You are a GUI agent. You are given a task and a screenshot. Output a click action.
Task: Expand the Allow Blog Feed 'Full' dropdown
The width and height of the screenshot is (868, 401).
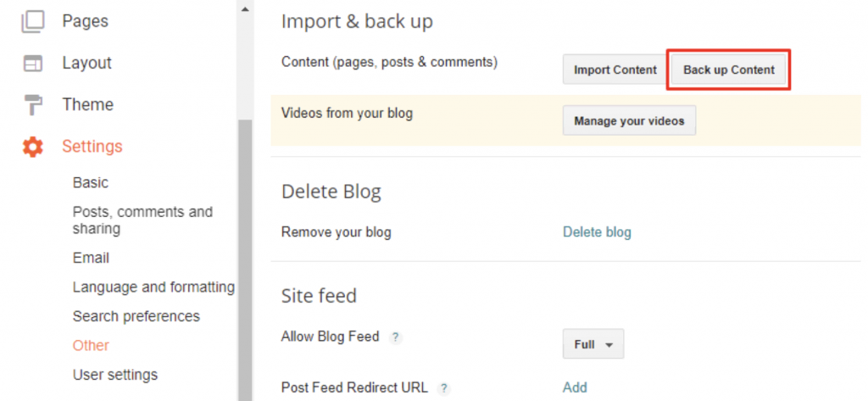(x=593, y=345)
